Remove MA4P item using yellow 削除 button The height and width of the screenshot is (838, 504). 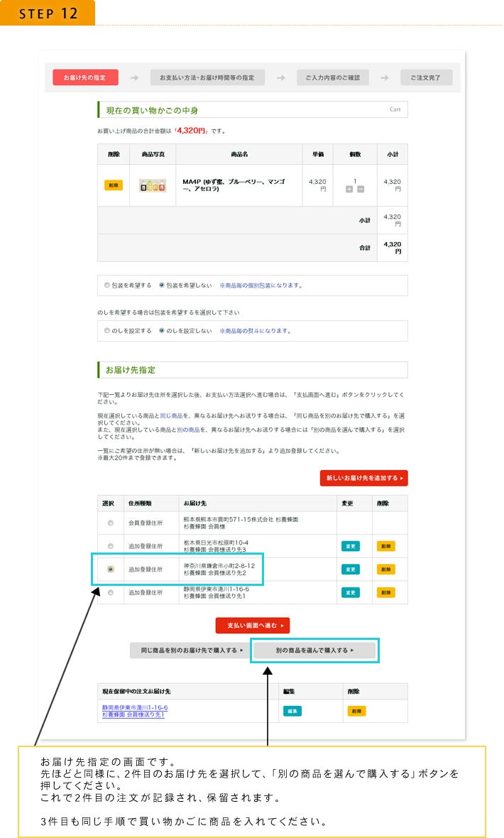coord(114,185)
